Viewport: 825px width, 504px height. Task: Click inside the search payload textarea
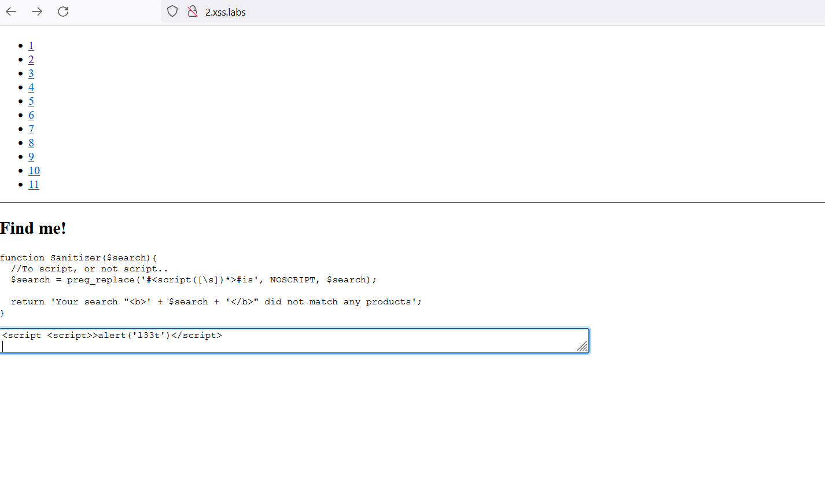pos(294,341)
